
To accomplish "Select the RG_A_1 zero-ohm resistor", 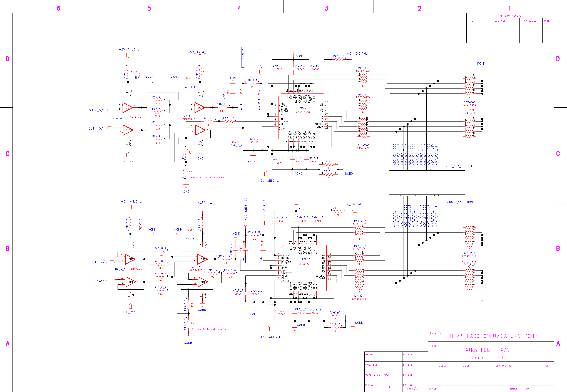I will click(329, 164).
